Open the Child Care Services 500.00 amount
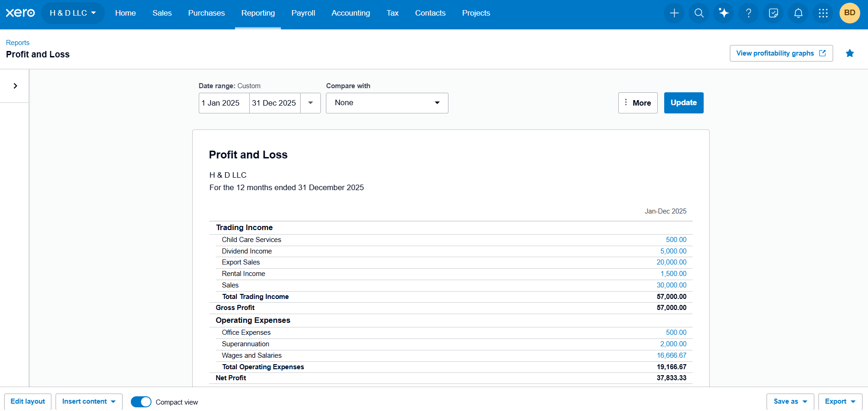The height and width of the screenshot is (411, 868). pos(676,240)
